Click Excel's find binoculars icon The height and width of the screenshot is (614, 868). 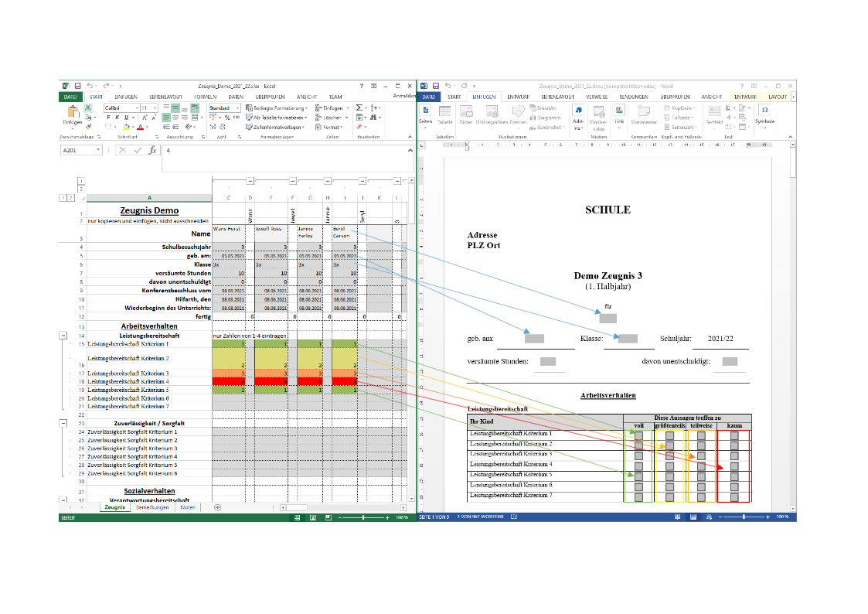(373, 118)
